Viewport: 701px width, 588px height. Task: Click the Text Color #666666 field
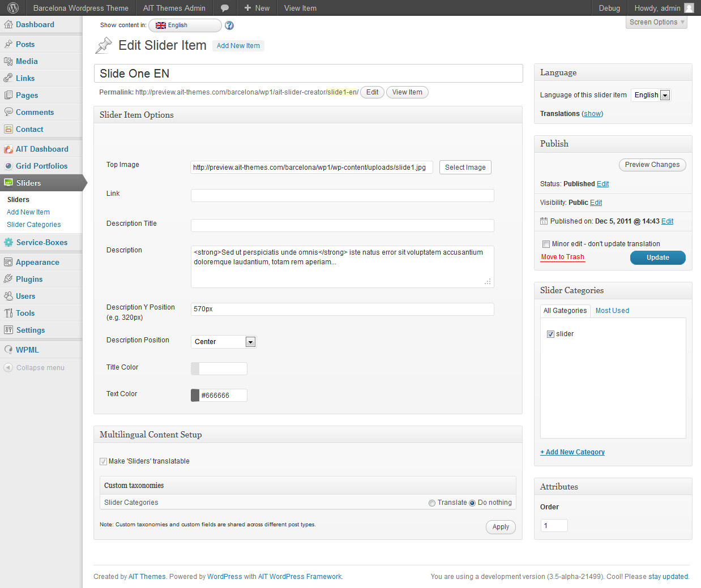223,395
